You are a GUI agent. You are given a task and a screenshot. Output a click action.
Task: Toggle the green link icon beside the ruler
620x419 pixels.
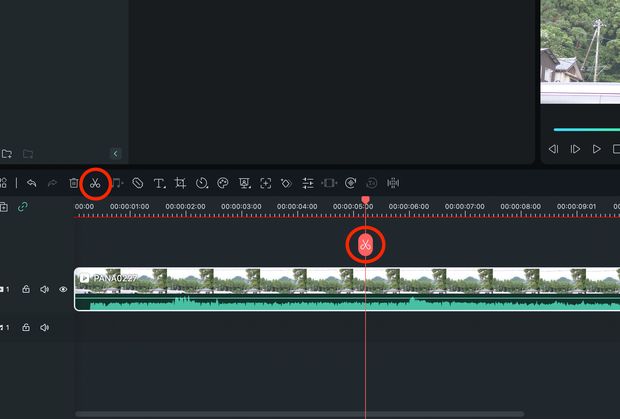tap(23, 207)
